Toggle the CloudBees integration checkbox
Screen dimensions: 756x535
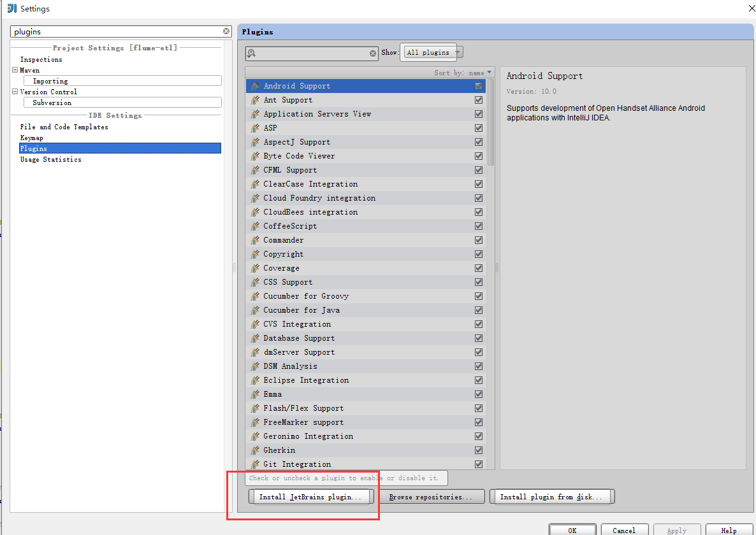point(478,212)
